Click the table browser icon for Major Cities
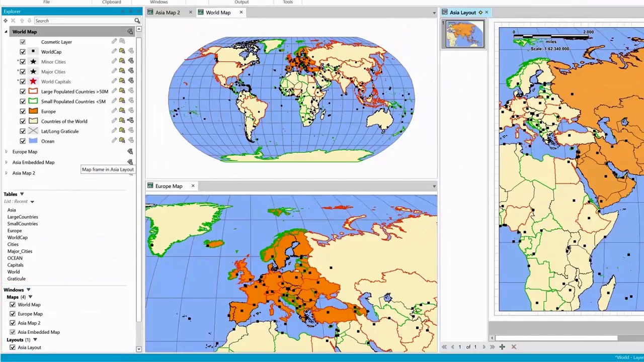 tap(122, 71)
